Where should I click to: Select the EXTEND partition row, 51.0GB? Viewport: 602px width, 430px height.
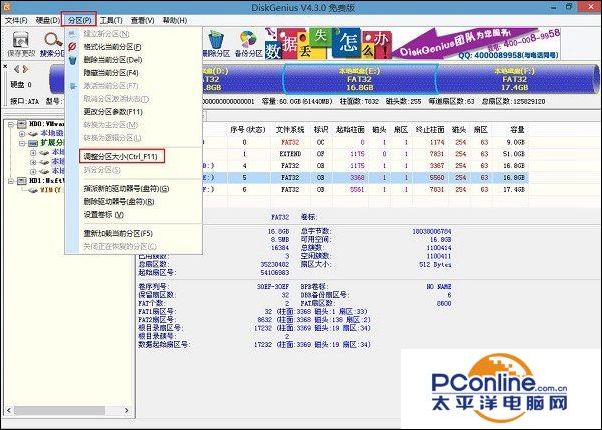tap(365, 154)
